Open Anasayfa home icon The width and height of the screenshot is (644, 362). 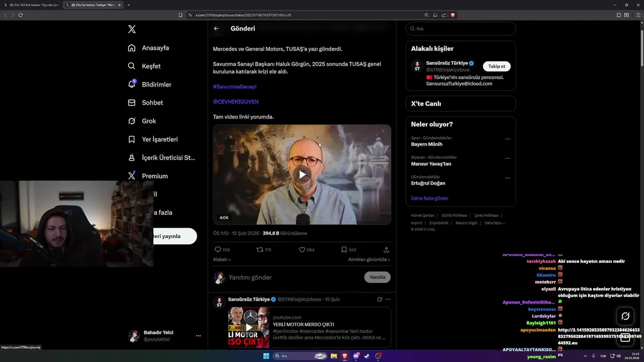coord(132,48)
